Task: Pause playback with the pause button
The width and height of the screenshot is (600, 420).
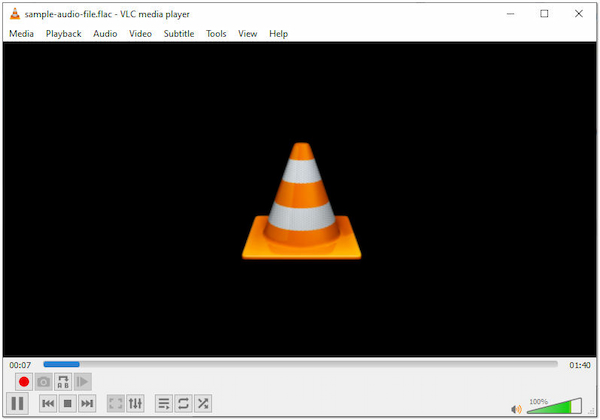Action: [x=18, y=403]
